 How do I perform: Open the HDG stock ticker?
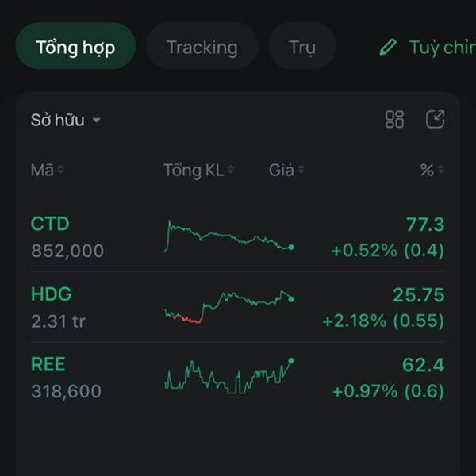(52, 294)
